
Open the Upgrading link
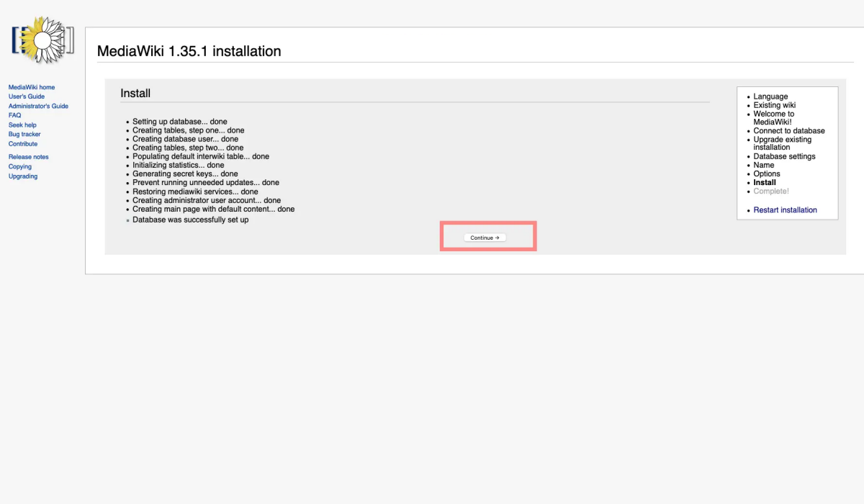pos(23,176)
